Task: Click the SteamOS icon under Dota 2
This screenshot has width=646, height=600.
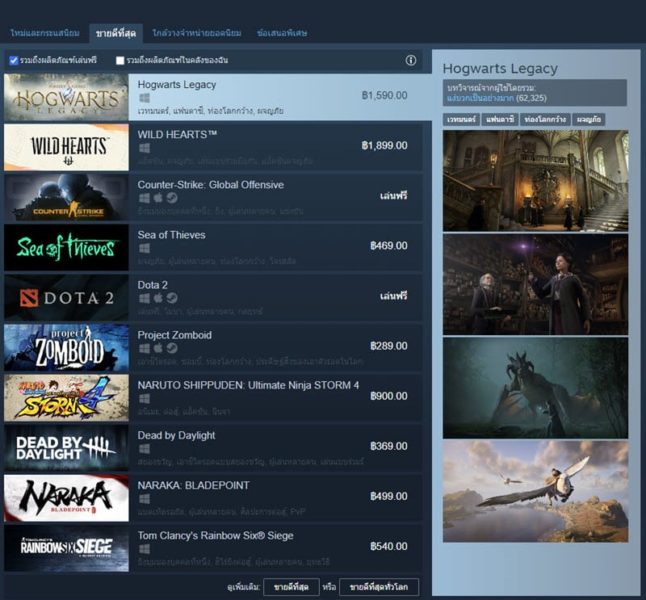Action: (x=172, y=298)
